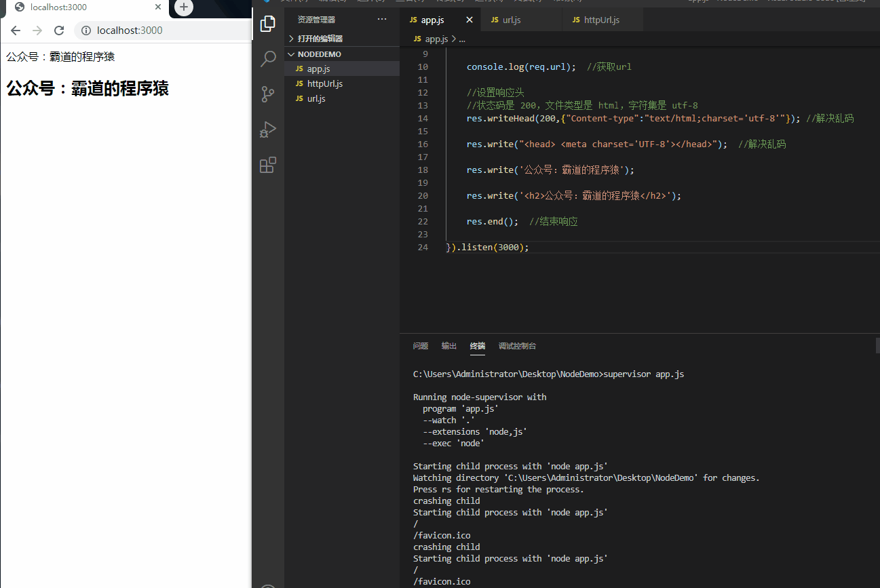Open app.js in the file explorer

tap(342, 68)
